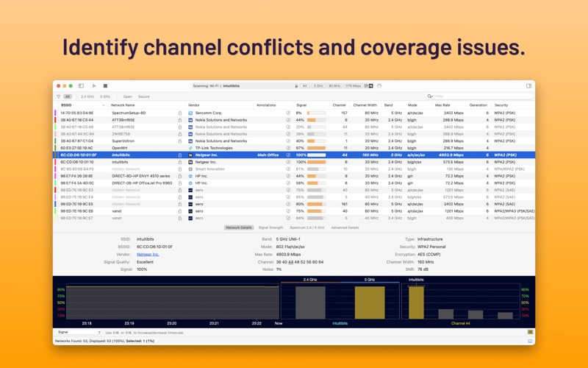Toggle the left sidebar panel icon

click(x=81, y=86)
